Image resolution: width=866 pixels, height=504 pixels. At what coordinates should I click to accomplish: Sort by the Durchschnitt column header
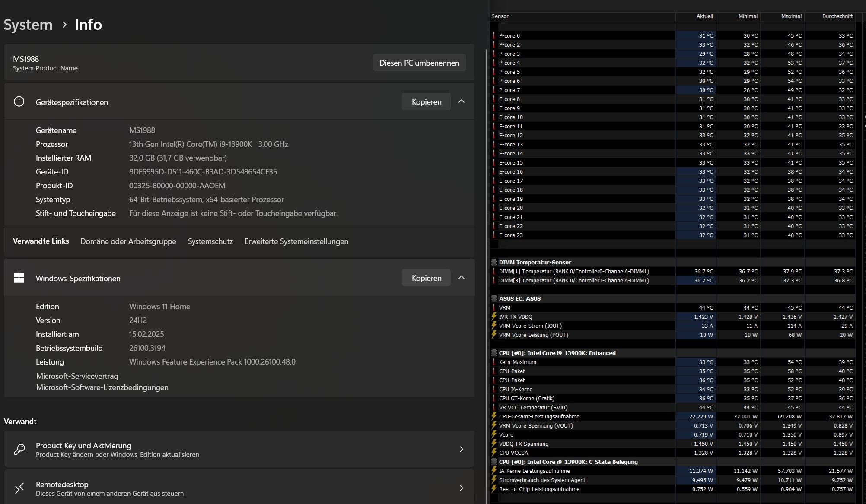tap(830, 16)
